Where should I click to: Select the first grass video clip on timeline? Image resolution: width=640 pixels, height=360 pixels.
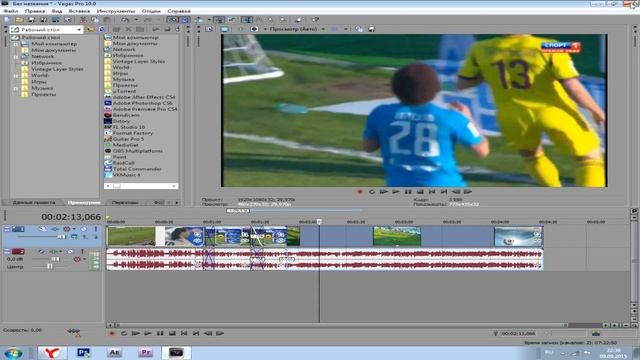pos(131,236)
